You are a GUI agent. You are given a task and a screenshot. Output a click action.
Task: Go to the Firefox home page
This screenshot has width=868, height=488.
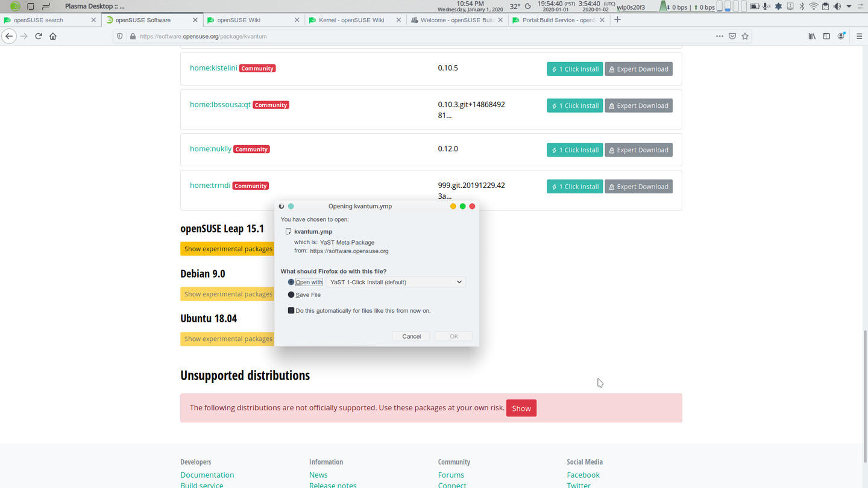[53, 36]
